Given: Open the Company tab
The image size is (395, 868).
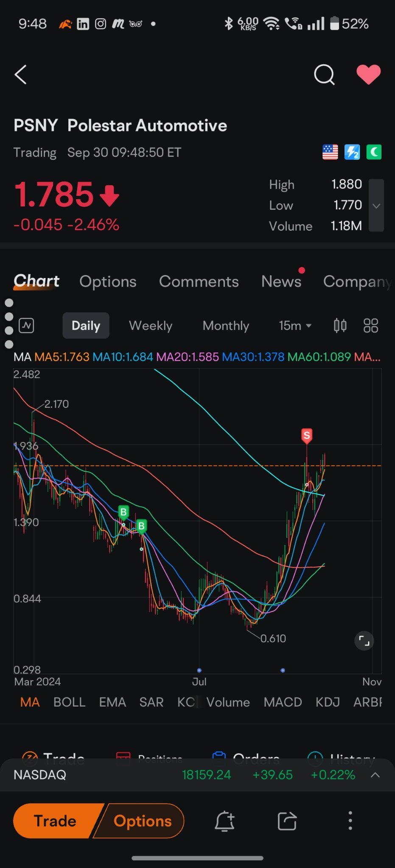Looking at the screenshot, I should 357,282.
